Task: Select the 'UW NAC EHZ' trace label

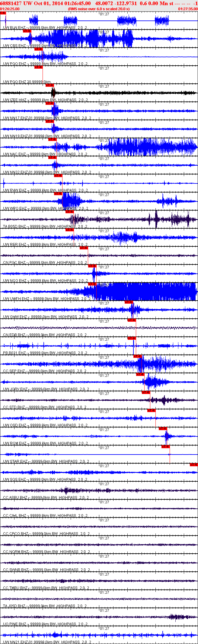Action: [x=14, y=154]
